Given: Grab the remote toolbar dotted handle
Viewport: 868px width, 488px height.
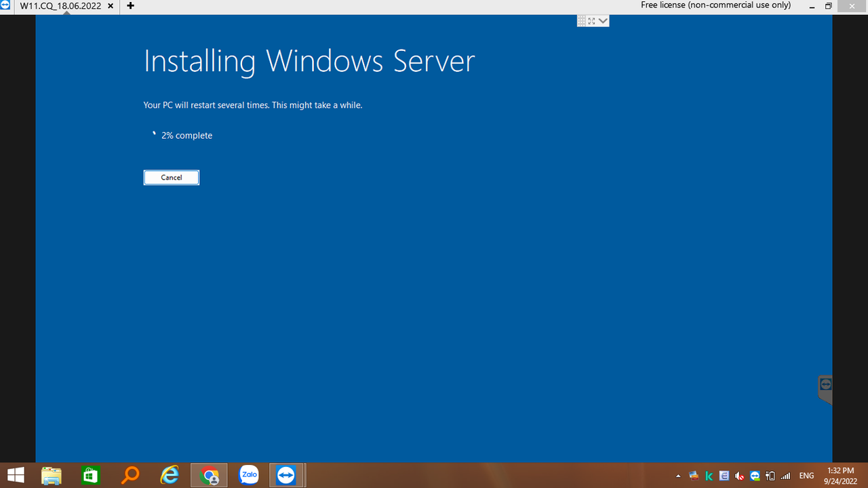Looking at the screenshot, I should click(582, 21).
